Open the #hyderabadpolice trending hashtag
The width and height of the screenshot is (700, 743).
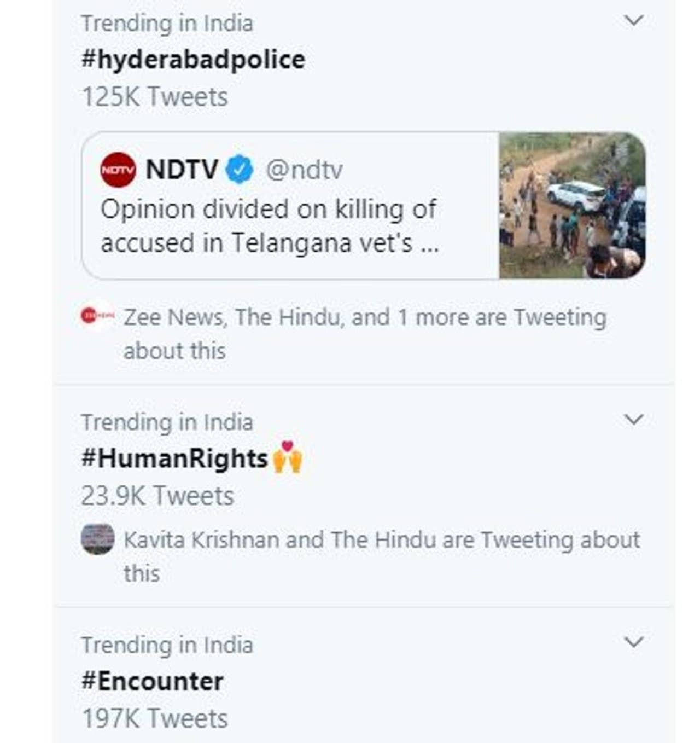(193, 60)
